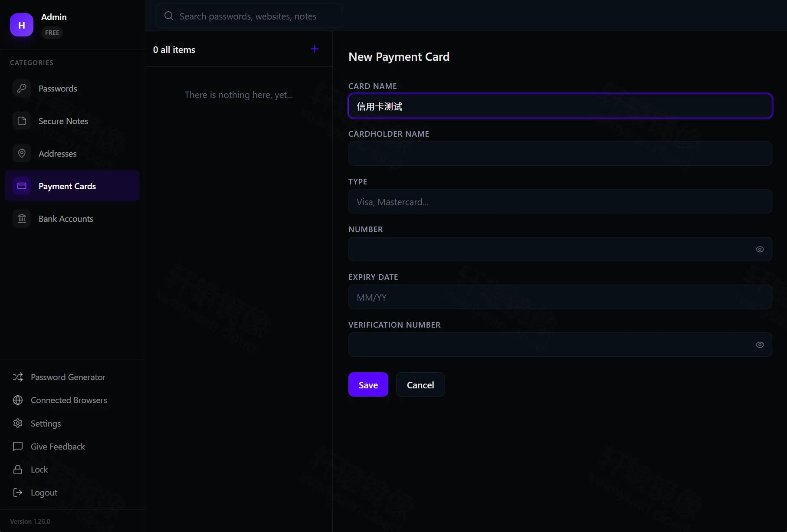Save the new payment card

(x=368, y=384)
